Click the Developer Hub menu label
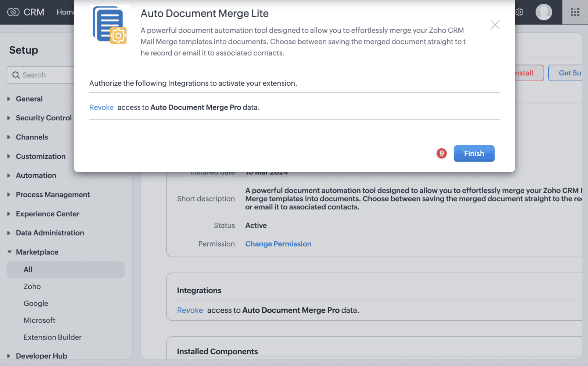588x366 pixels. point(42,356)
